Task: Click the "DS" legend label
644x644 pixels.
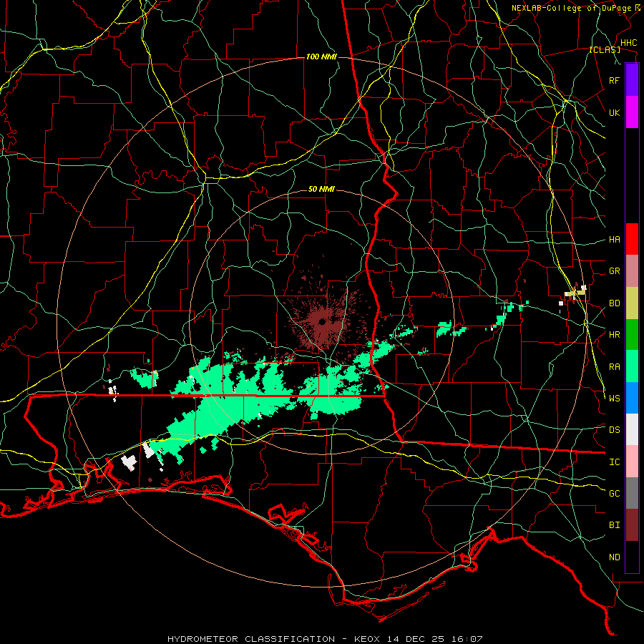Action: [x=614, y=429]
